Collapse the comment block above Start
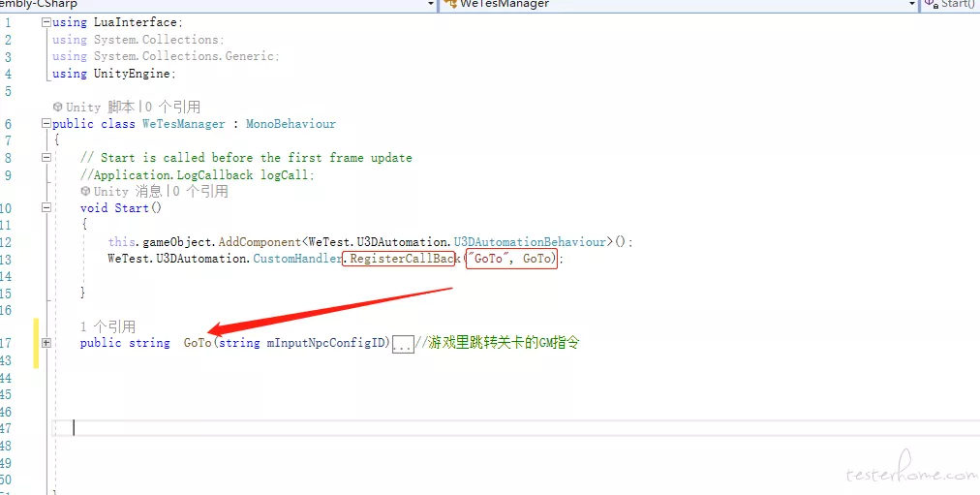The image size is (980, 495). tap(46, 158)
